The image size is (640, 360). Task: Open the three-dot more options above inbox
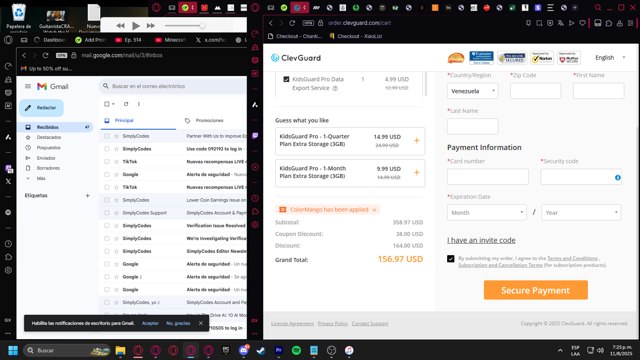coord(139,104)
